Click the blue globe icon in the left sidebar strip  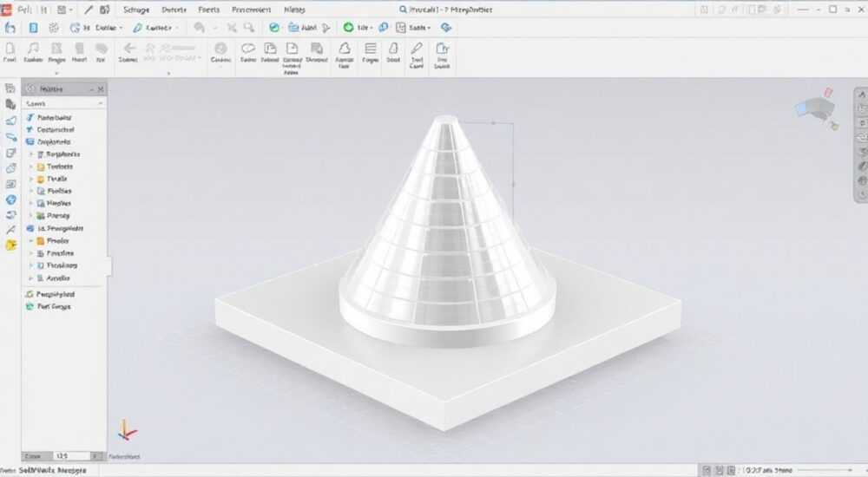(10, 199)
